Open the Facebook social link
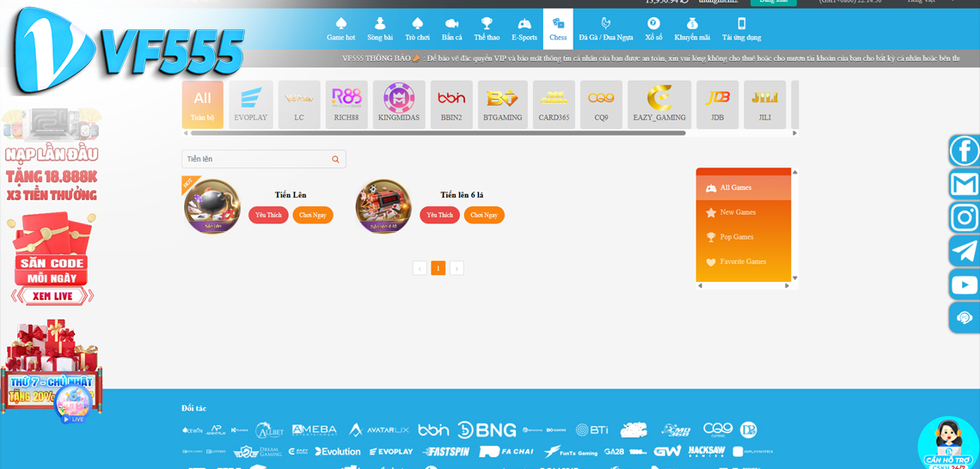This screenshot has height=469, width=980. click(965, 151)
